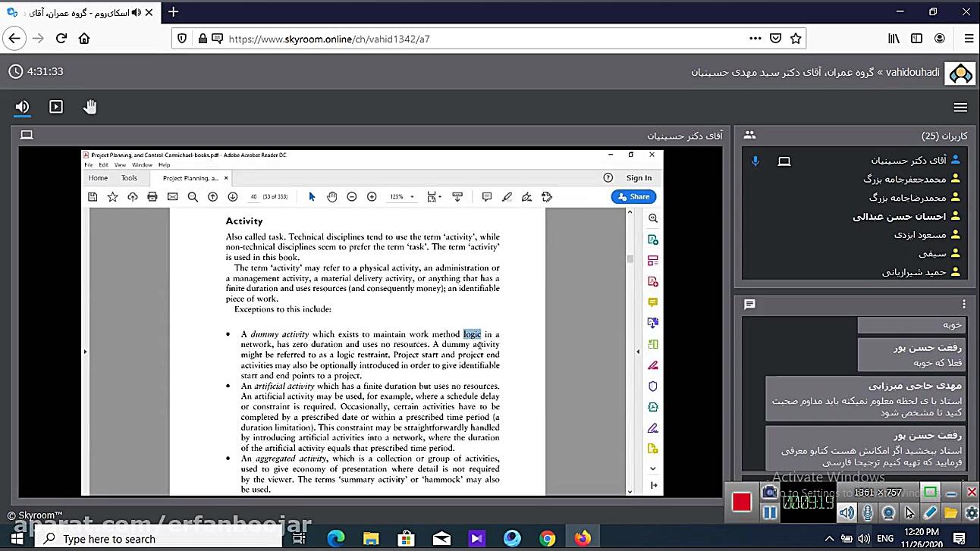Open the Skyroom hamburger menu
Viewport: 980px width, 551px height.
tap(960, 107)
